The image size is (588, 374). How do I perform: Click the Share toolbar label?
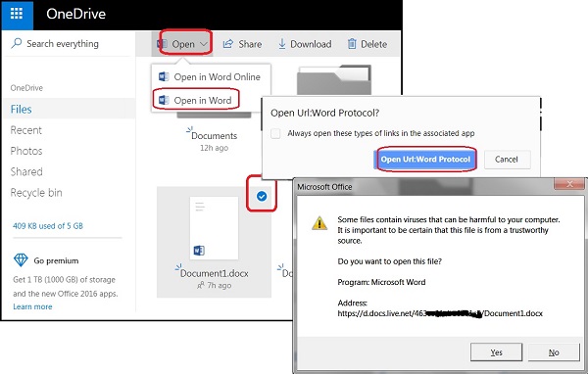(250, 44)
